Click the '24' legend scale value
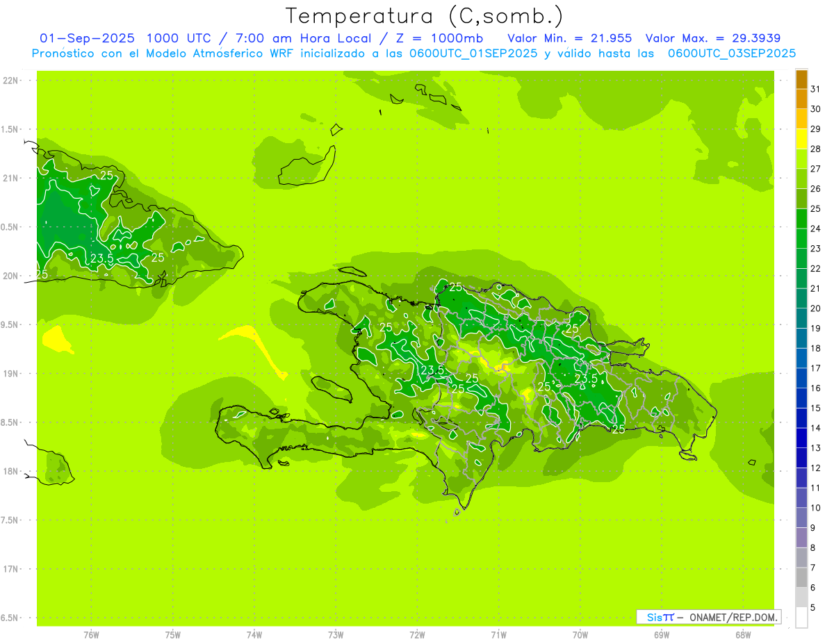Viewport: 834px width, 644px height. pyautogui.click(x=816, y=229)
